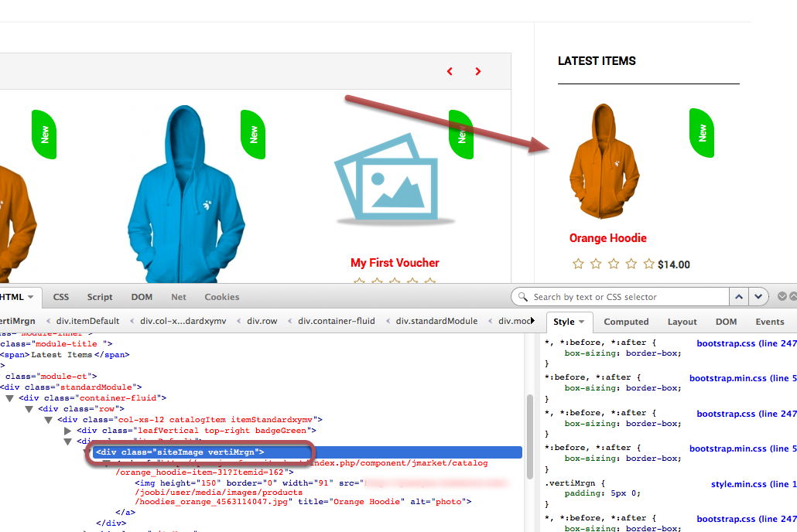Screen dimensions: 797x532
Task: Open the Orange Hoodie product link
Action: 608,238
